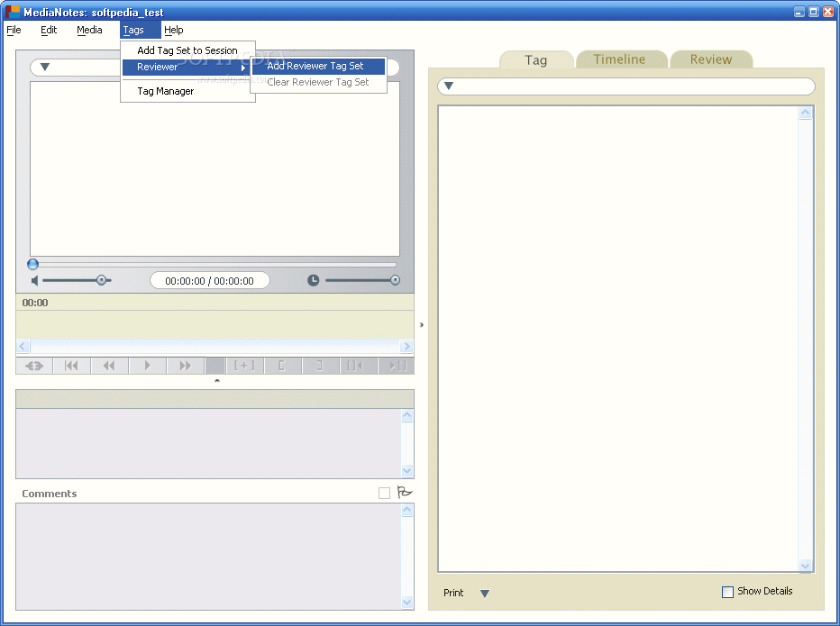Click the open bracket mark-in button
The image size is (840, 626).
(x=282, y=366)
